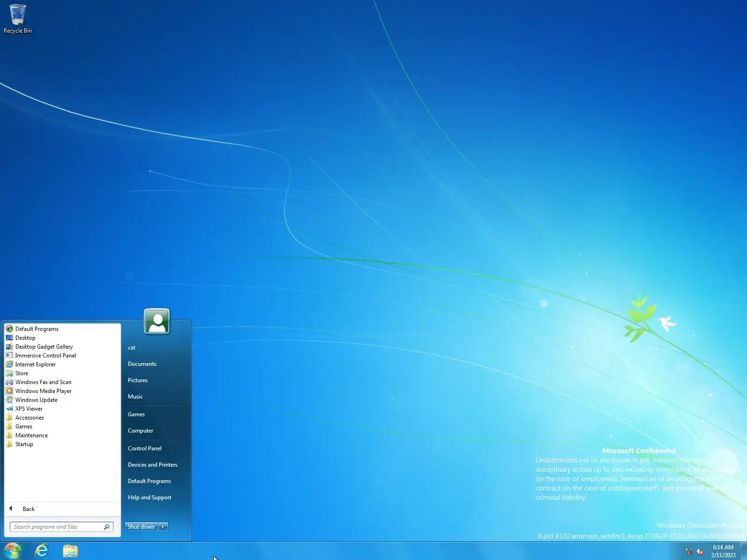Screen dimensions: 747x560
Task: Open Pictures from the Start menu
Action: 138,380
